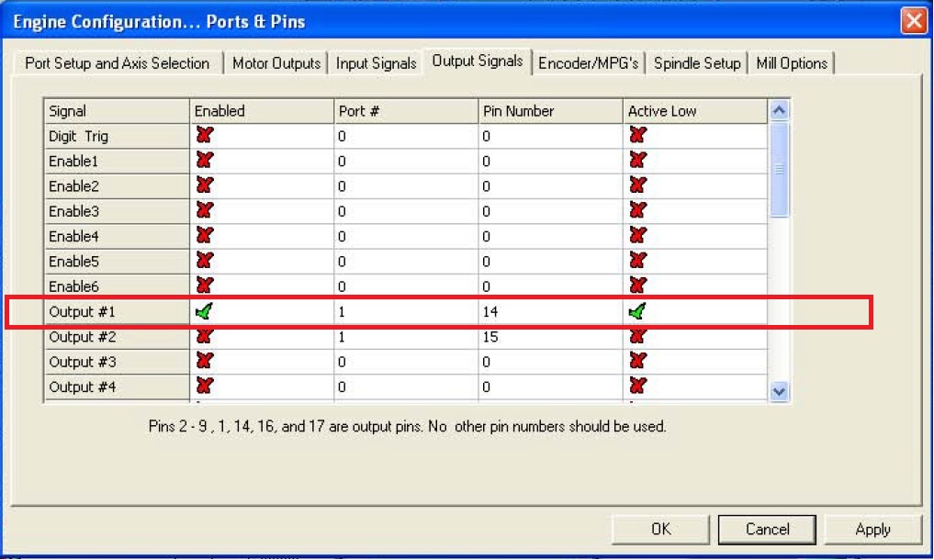
Task: Open the Spindle Setup tab
Action: tap(697, 63)
